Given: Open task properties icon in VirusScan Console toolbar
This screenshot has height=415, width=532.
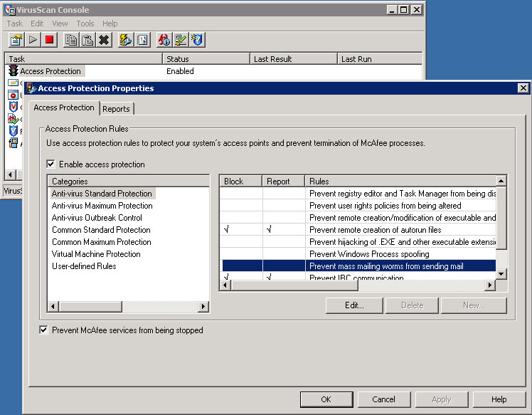Looking at the screenshot, I should (x=16, y=40).
